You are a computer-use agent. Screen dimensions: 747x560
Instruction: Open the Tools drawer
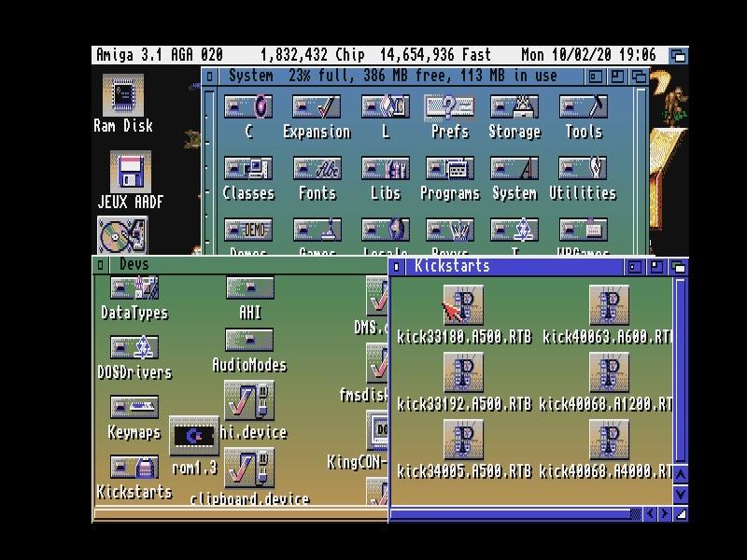[x=583, y=106]
